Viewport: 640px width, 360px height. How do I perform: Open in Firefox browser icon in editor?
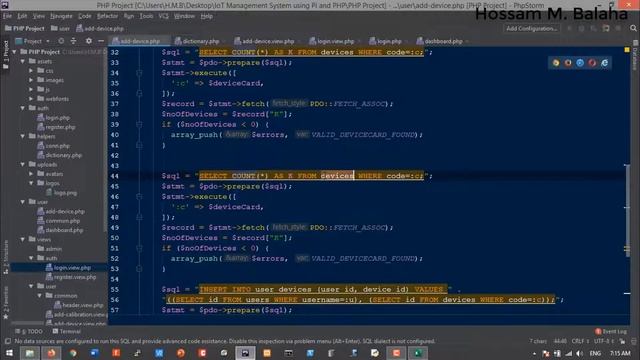coord(568,63)
